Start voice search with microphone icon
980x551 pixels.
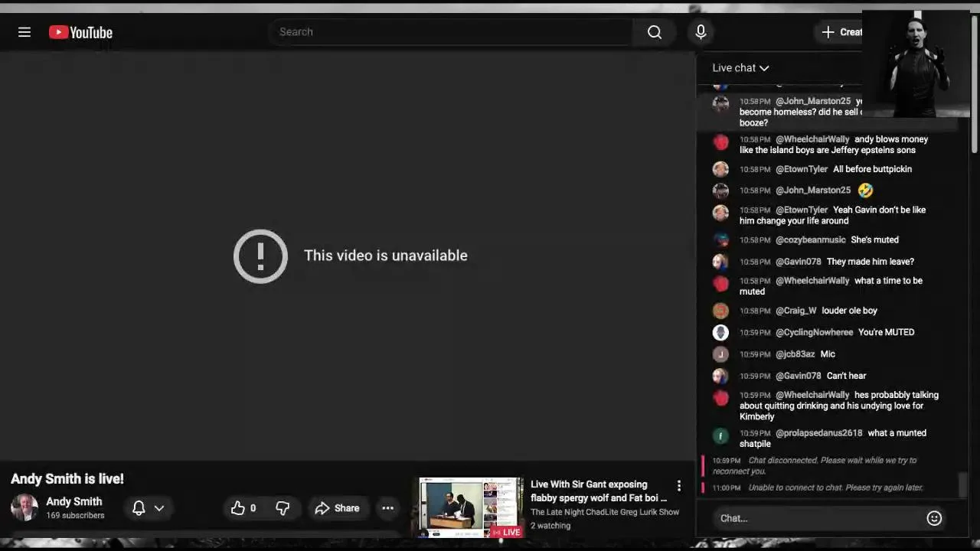coord(701,32)
